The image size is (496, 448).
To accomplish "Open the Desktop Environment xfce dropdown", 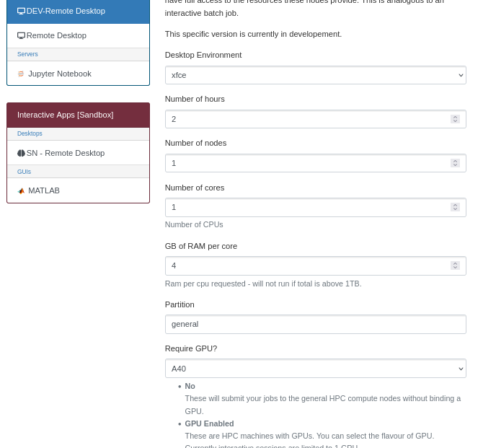I will tap(315, 75).
